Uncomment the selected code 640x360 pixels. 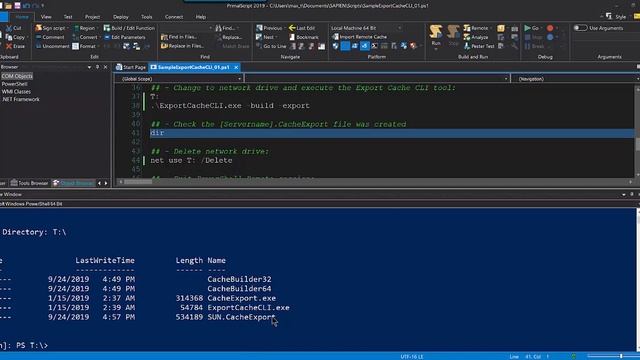(x=52, y=46)
